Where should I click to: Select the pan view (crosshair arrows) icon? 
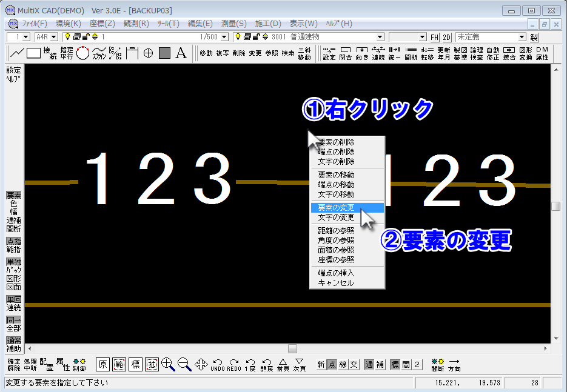[x=202, y=364]
